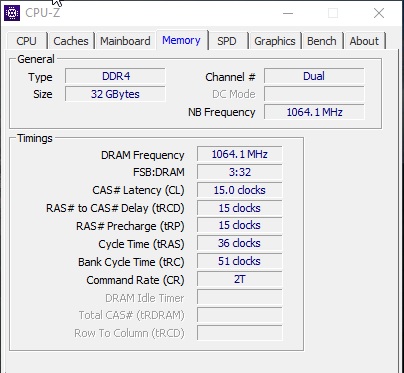Click the grayed "DRAM Idle Timer" label

pos(145,298)
